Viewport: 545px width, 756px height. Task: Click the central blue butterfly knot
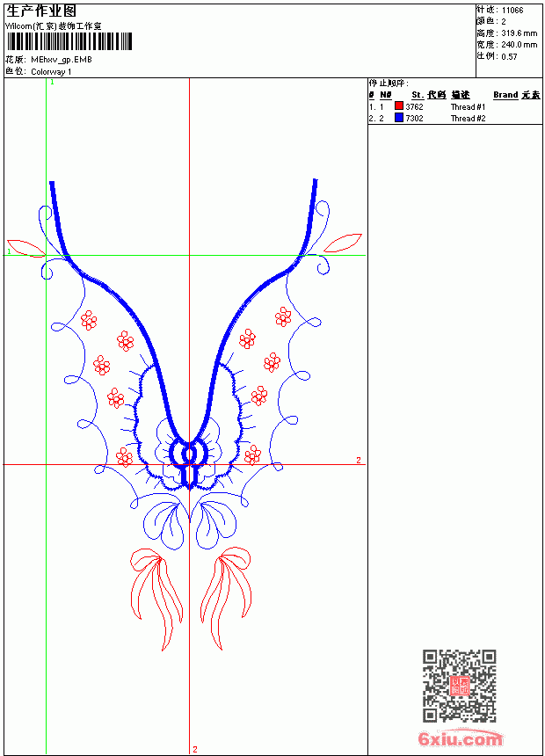(x=189, y=461)
